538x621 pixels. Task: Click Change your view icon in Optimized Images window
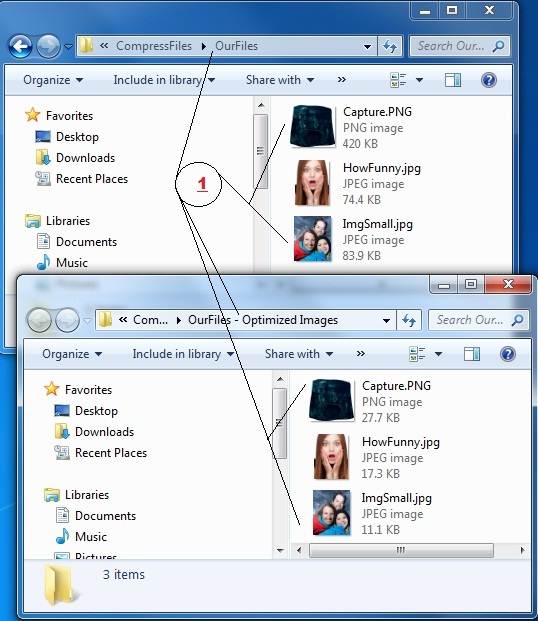[x=417, y=354]
